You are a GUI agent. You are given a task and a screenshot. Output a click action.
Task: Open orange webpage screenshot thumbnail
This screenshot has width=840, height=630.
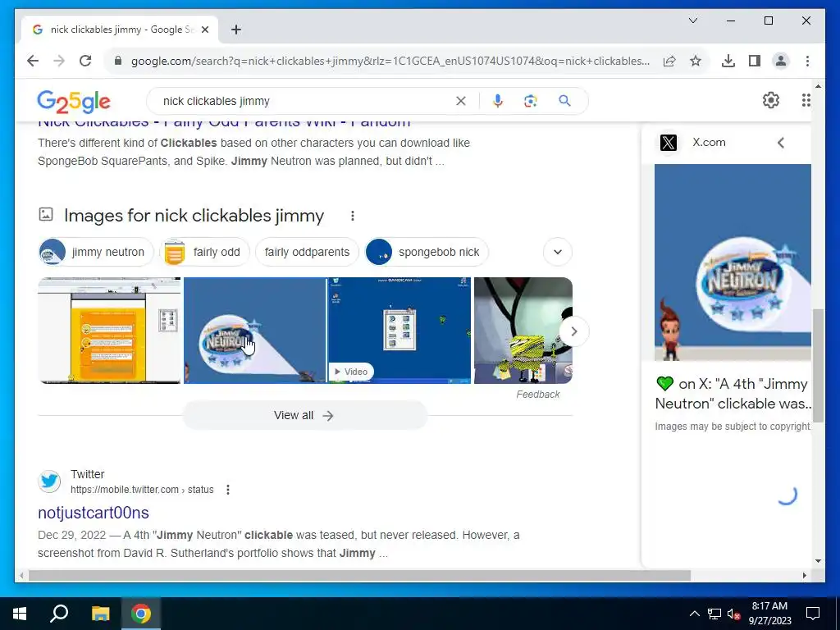tap(109, 331)
